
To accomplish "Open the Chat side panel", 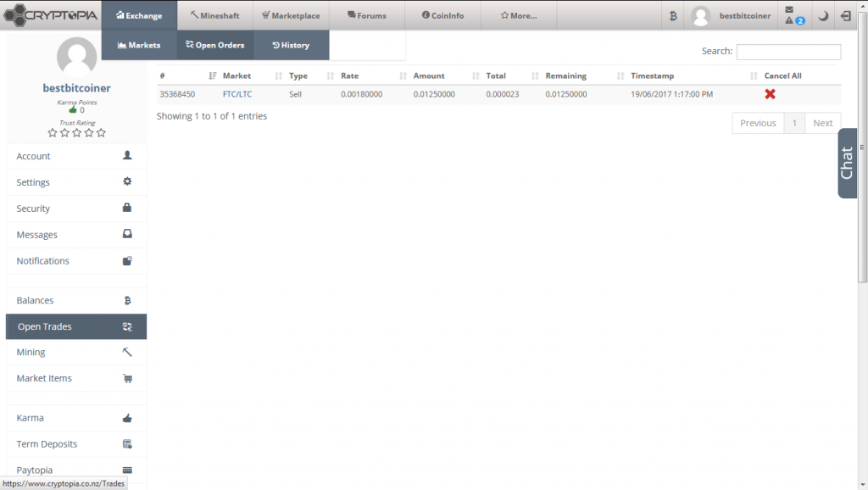I will 847,163.
